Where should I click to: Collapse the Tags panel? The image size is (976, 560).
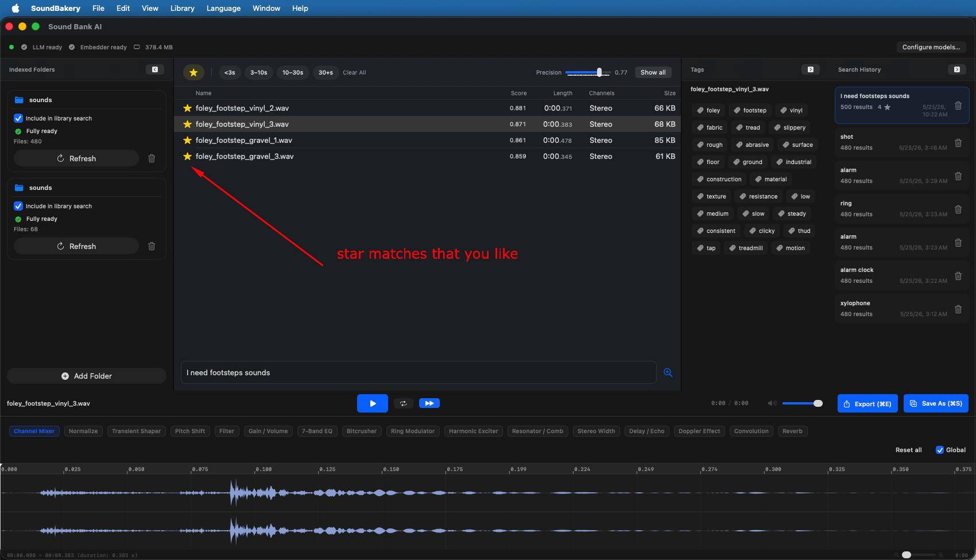[811, 69]
